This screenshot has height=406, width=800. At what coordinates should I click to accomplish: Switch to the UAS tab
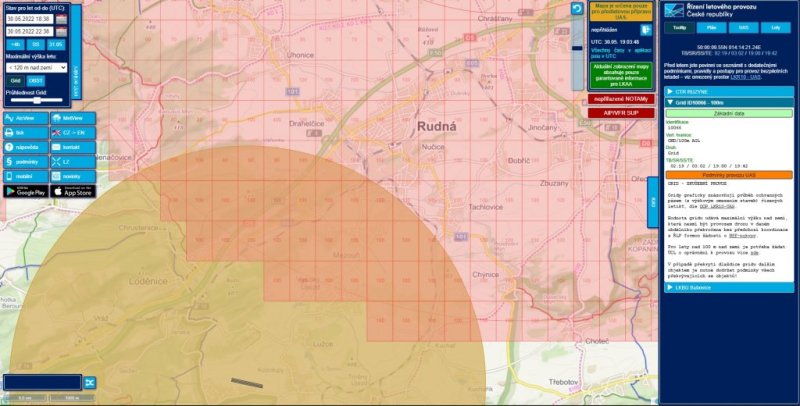pyautogui.click(x=743, y=28)
